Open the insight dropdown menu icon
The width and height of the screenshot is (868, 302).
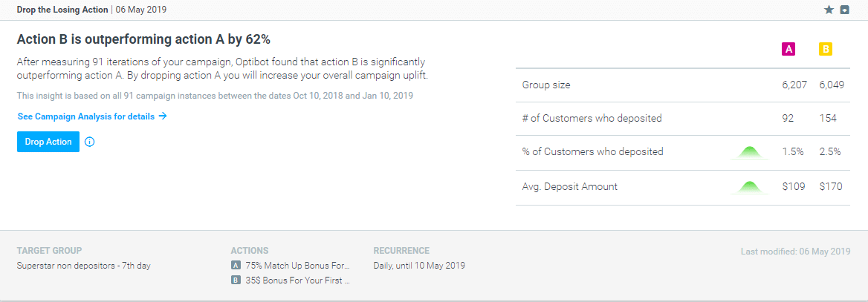[844, 10]
